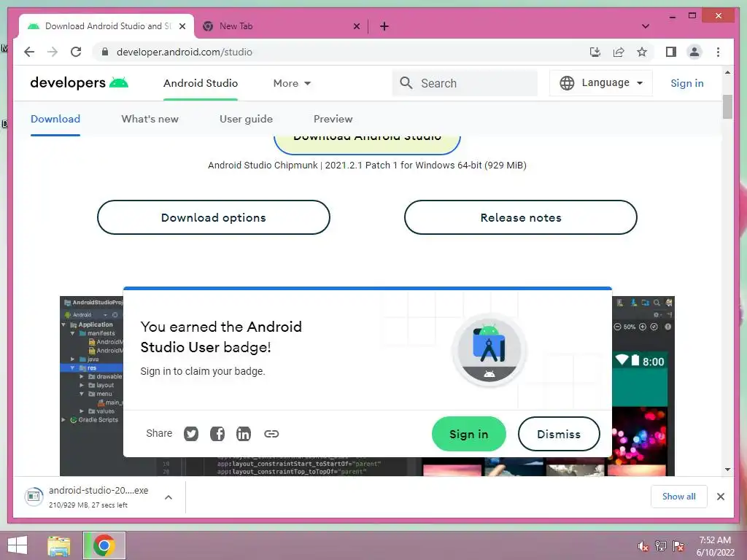747x560 pixels.
Task: Switch to the Download tab
Action: [55, 119]
